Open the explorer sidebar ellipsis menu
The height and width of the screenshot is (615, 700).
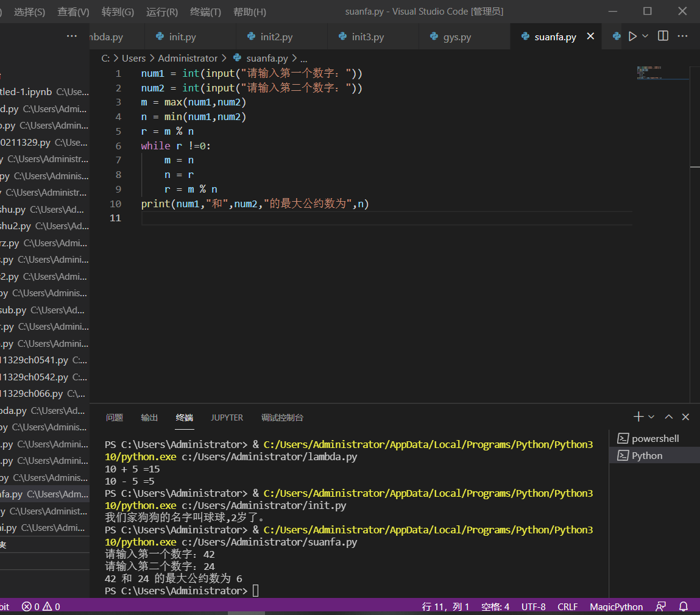72,37
